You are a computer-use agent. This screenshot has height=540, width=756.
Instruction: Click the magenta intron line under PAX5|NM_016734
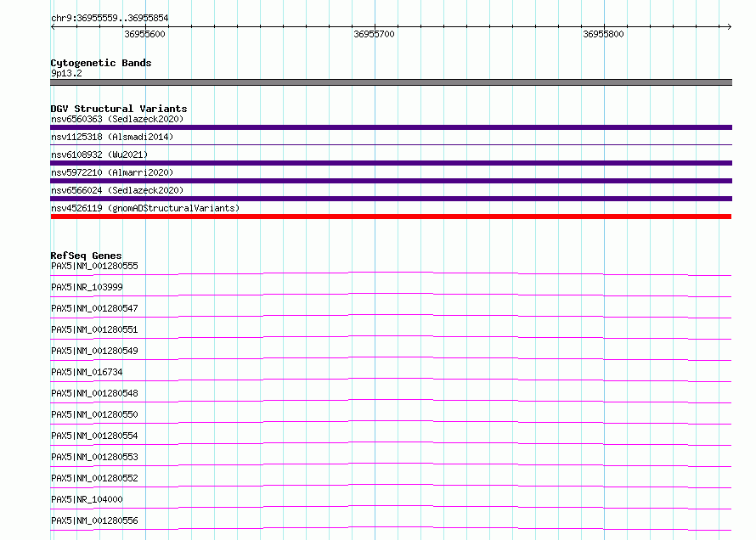[391, 380]
